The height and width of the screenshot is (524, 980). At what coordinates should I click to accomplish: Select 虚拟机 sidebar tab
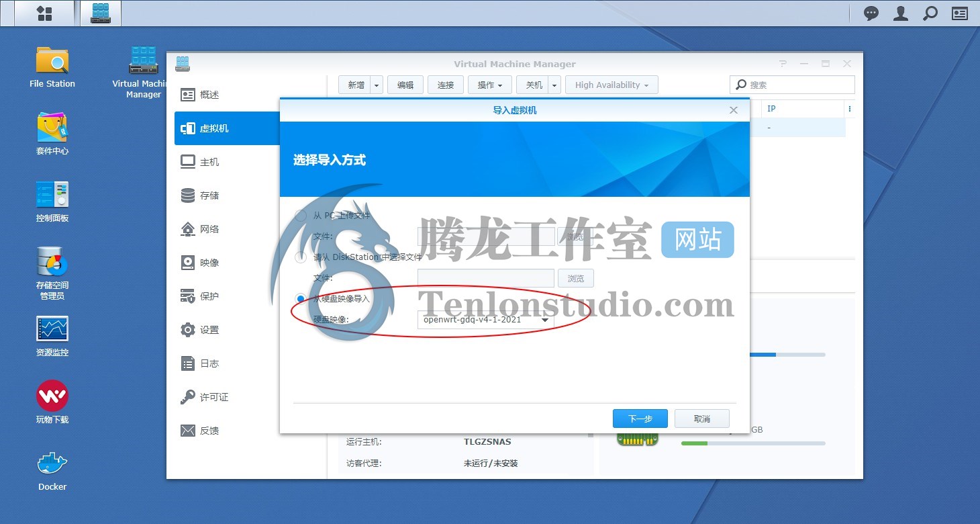click(x=227, y=128)
